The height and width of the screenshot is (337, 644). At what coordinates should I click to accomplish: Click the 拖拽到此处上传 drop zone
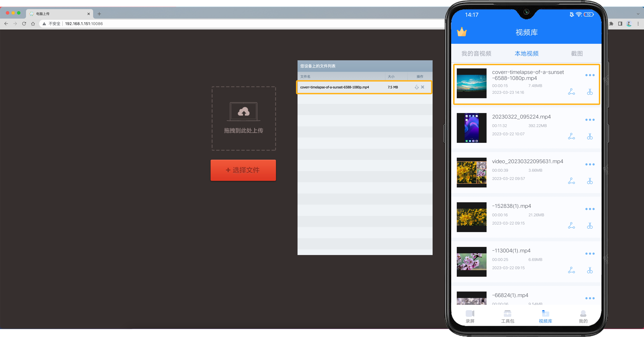point(244,118)
